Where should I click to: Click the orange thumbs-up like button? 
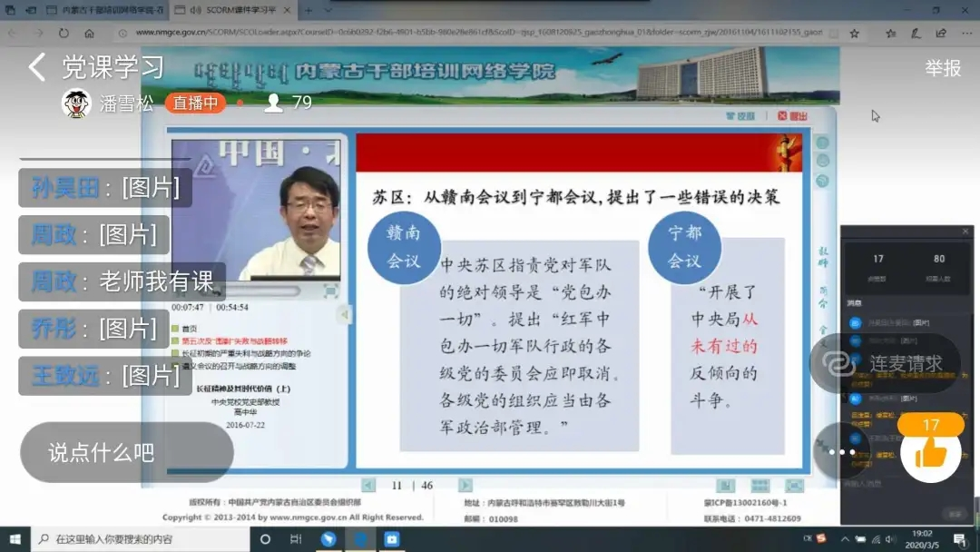[x=930, y=451]
